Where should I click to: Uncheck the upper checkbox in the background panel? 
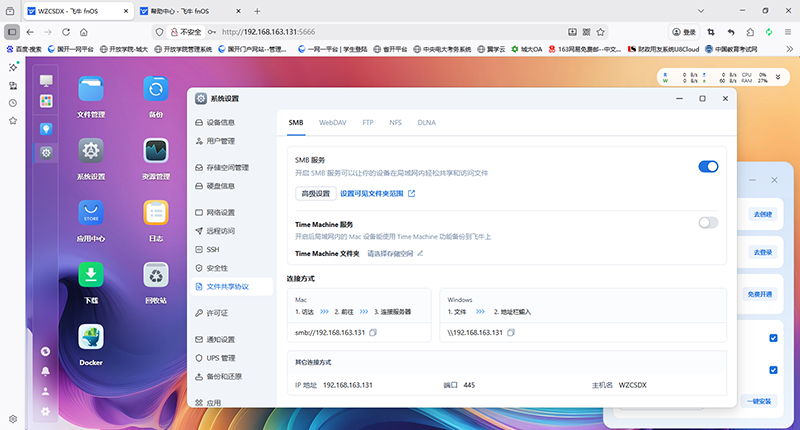click(x=773, y=338)
